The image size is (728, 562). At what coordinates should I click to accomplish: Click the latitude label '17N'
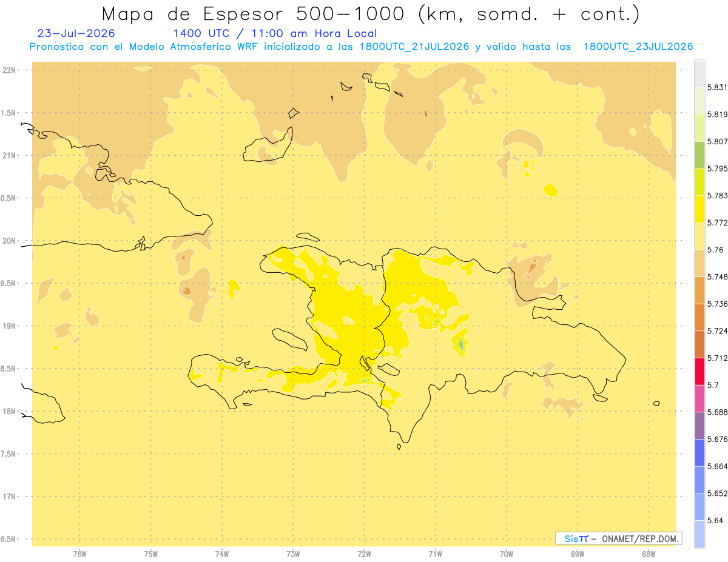[x=9, y=497]
